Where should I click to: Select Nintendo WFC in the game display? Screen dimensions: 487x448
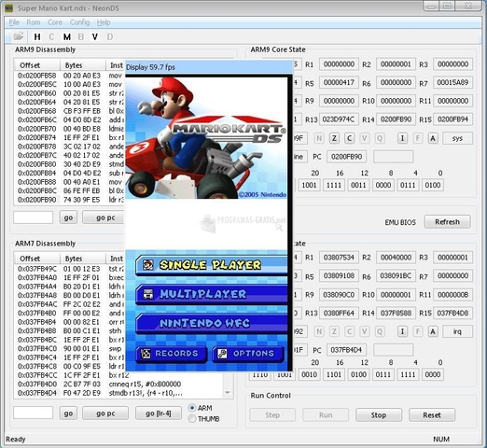212,323
